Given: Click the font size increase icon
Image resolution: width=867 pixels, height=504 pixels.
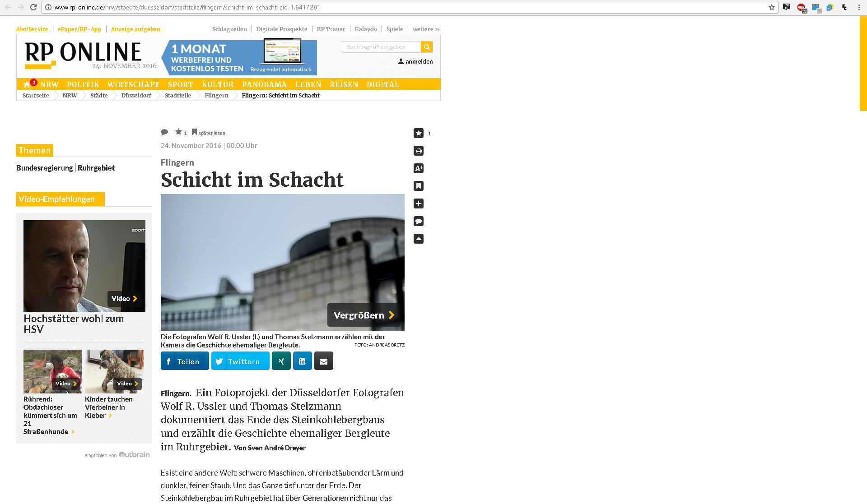Looking at the screenshot, I should point(419,168).
